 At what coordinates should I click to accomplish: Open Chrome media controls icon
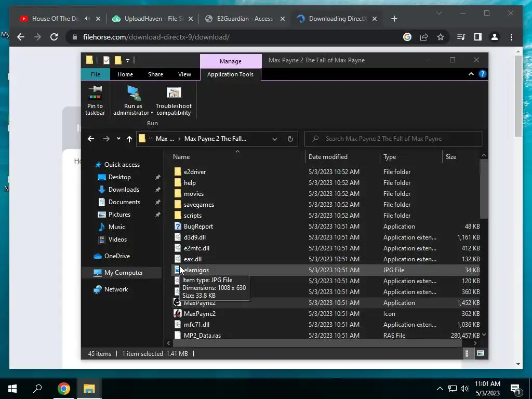[461, 37]
